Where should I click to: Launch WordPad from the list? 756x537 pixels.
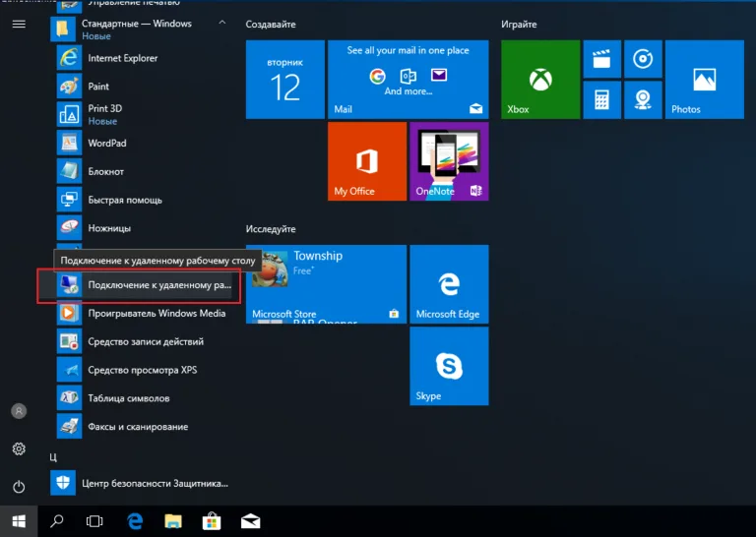coord(142,143)
